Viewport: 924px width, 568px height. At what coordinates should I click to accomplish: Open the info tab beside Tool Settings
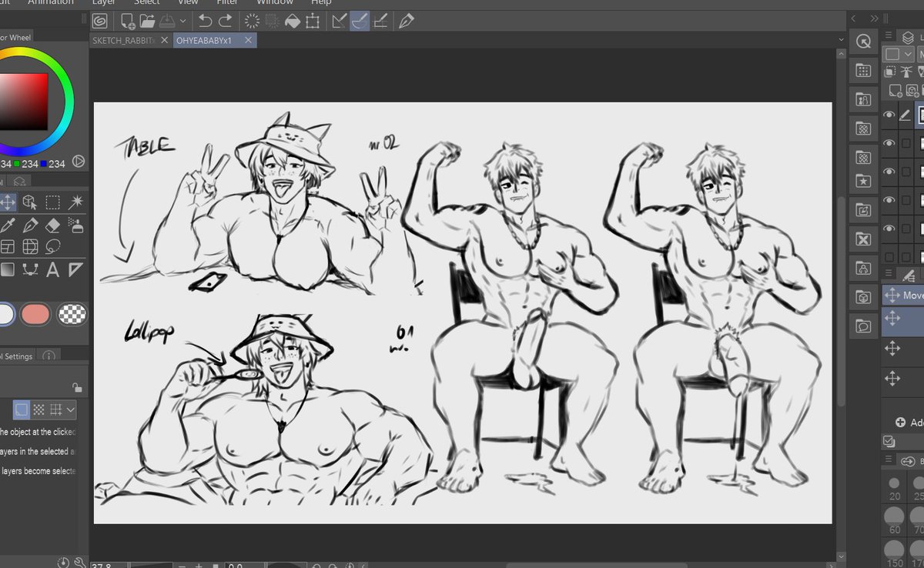(x=49, y=356)
